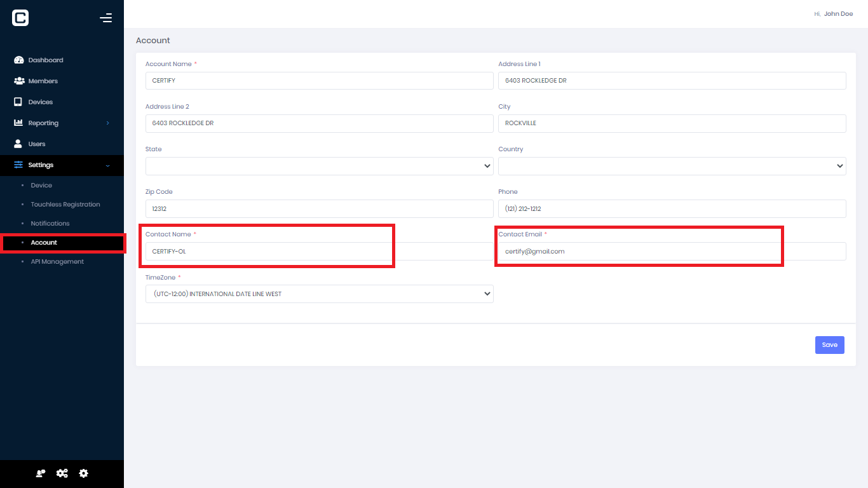The image size is (868, 488).
Task: Select the Zip Code input field
Action: tap(319, 208)
